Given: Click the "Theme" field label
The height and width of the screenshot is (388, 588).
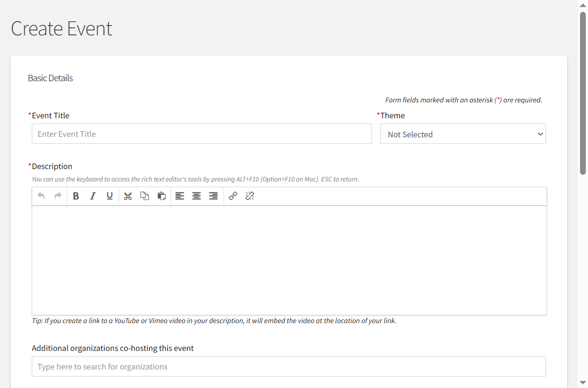Looking at the screenshot, I should click(x=393, y=116).
